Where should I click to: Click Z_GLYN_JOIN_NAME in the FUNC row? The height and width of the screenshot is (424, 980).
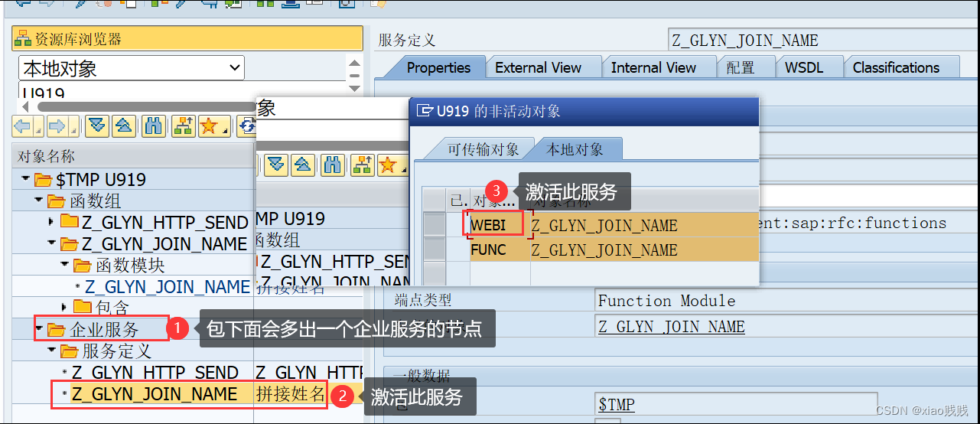604,250
